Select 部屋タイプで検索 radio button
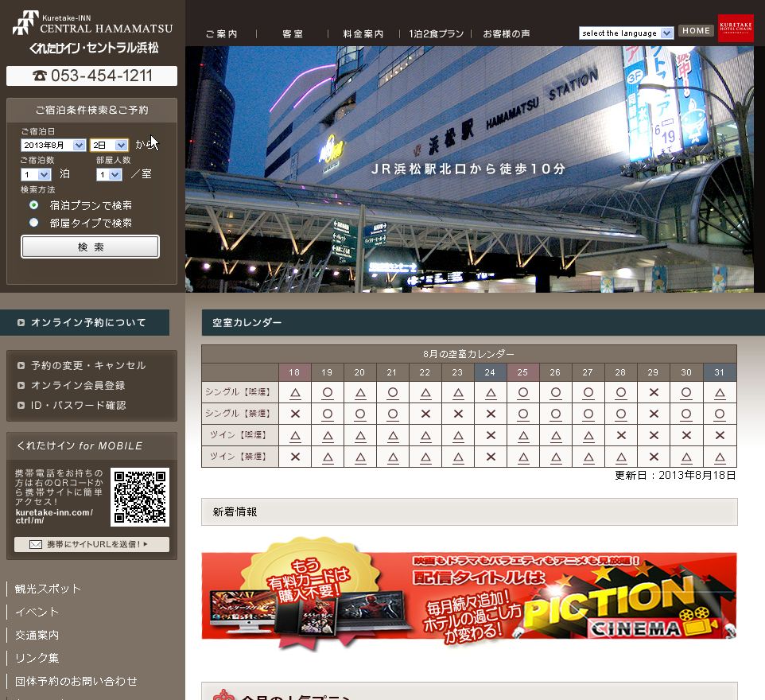The height and width of the screenshot is (700, 765). coord(33,223)
